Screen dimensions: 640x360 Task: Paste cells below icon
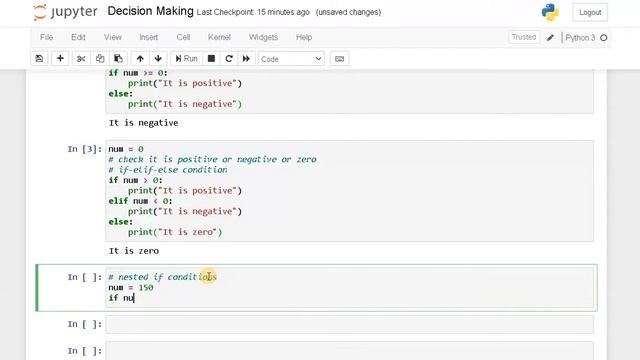click(x=118, y=59)
